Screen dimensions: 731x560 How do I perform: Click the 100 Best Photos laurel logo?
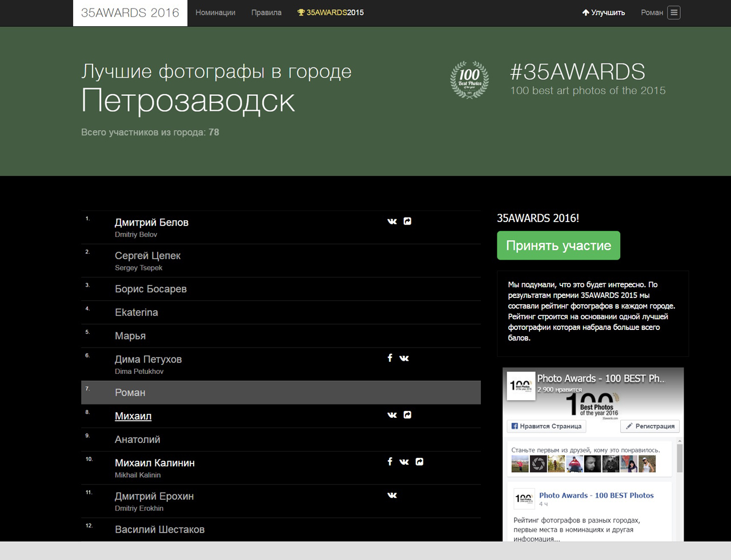point(469,80)
